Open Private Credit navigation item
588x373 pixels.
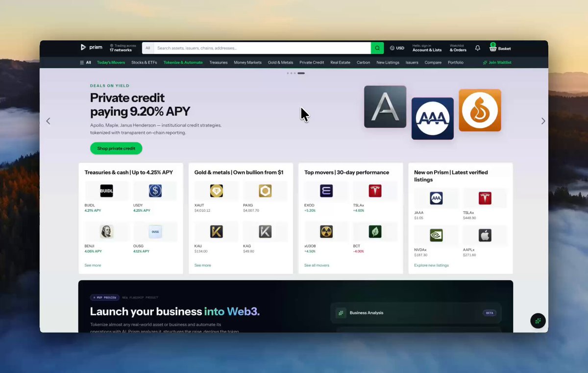312,63
